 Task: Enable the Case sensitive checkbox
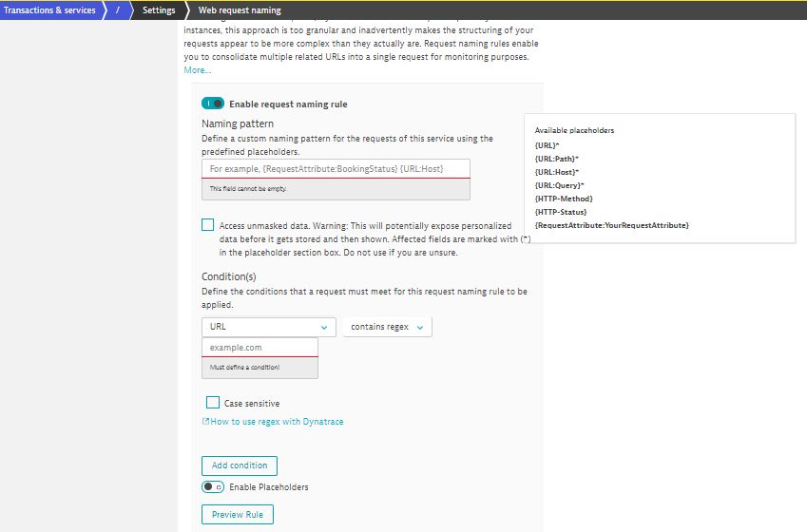213,403
